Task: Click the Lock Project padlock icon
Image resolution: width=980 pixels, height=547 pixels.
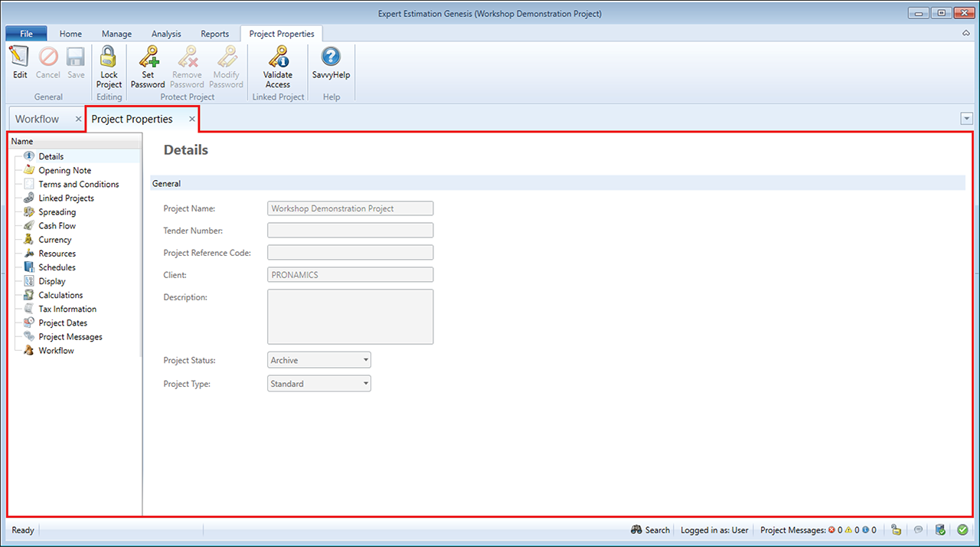Action: click(109, 57)
